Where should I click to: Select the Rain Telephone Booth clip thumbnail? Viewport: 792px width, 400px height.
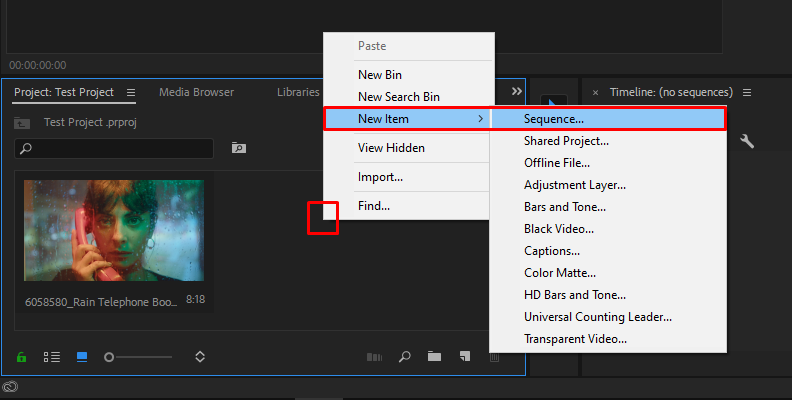[x=114, y=230]
